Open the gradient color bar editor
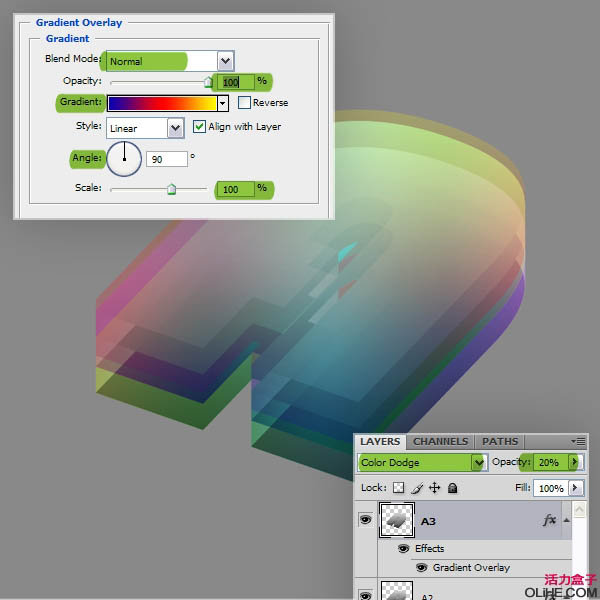 pos(162,103)
